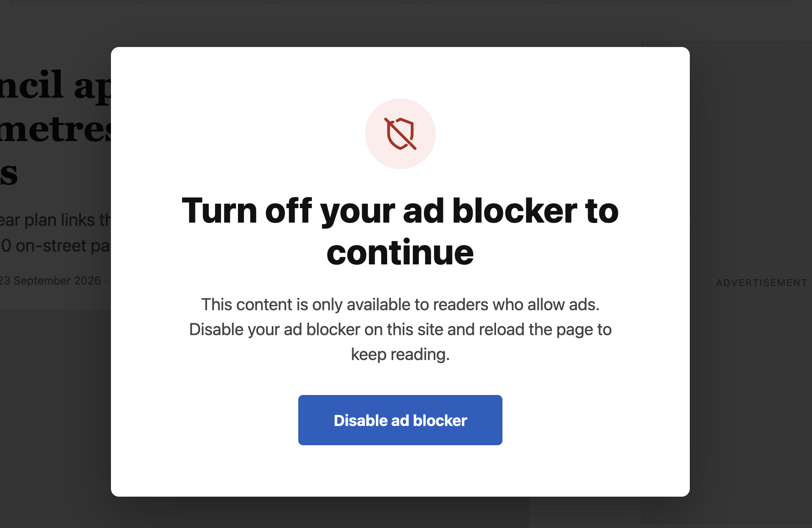The image size is (812, 528).
Task: Click the Disable ad blocker button
Action: tap(400, 420)
